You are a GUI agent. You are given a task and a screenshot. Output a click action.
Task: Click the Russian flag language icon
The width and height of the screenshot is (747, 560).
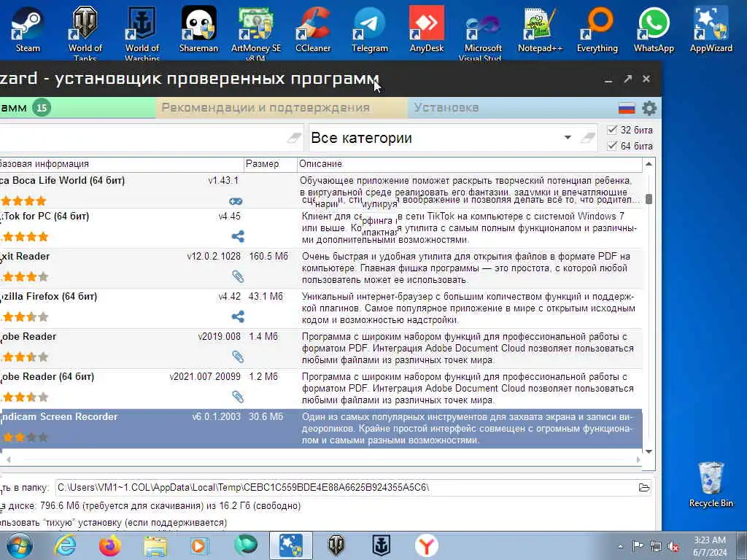tap(627, 109)
